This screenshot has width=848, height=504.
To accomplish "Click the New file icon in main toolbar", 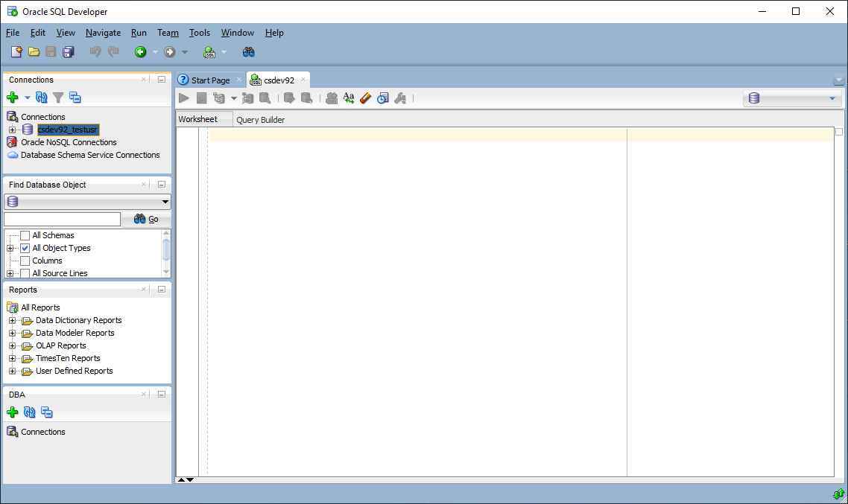I will [x=16, y=52].
